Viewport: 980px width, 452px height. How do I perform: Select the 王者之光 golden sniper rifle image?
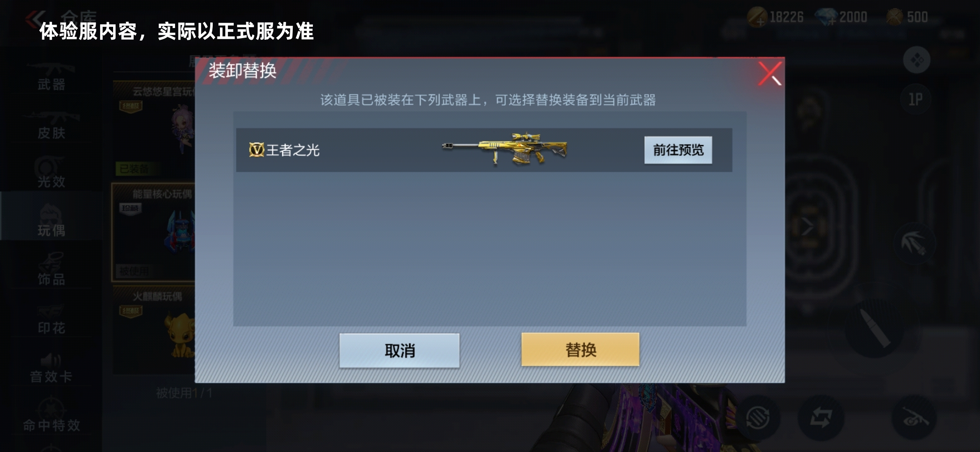(505, 149)
